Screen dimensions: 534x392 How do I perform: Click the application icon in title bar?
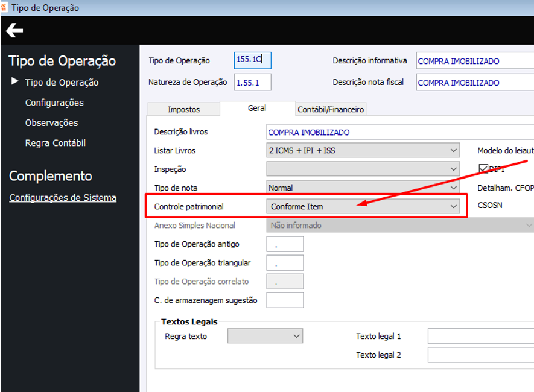[4, 7]
